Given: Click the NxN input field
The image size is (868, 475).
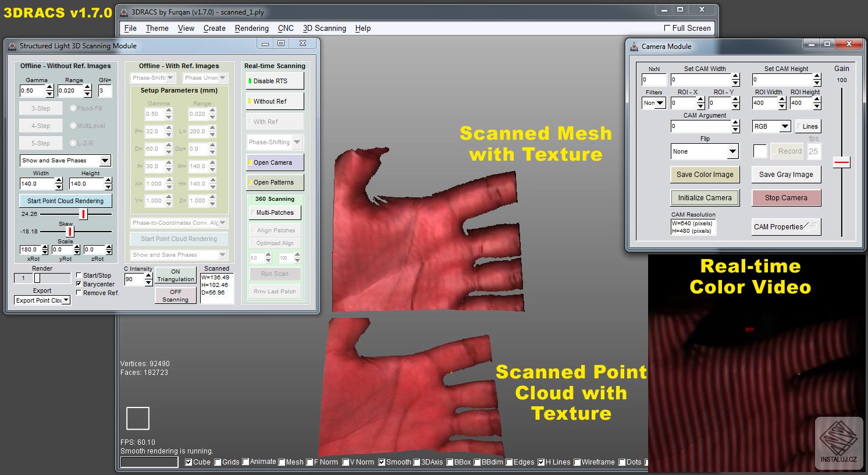Looking at the screenshot, I should 654,80.
